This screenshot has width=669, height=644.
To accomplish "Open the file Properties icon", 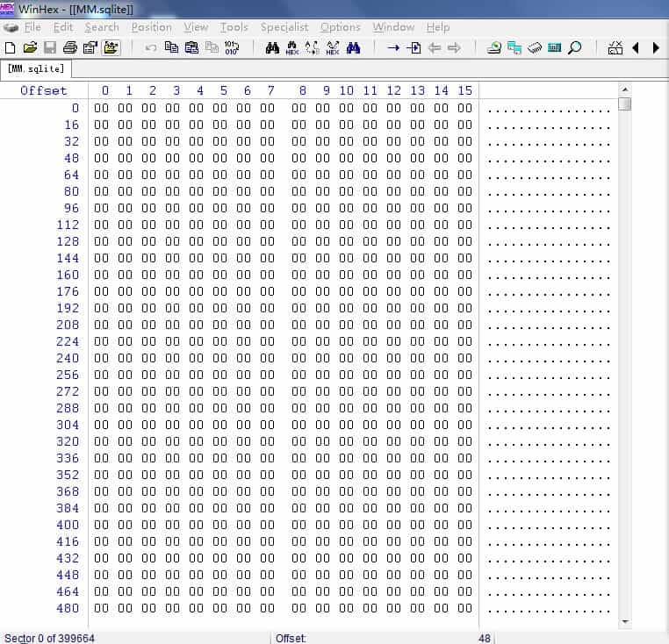I will pyautogui.click(x=90, y=47).
